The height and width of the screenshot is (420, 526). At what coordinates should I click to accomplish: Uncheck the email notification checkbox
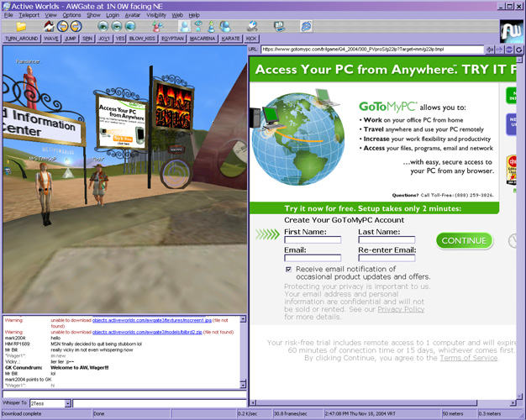[288, 270]
